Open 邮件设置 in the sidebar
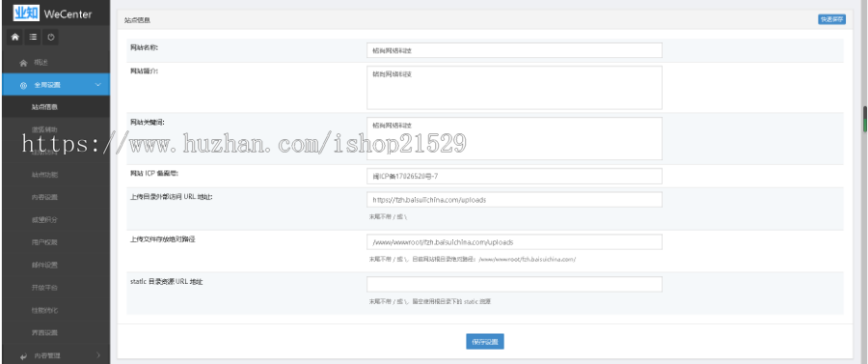Image resolution: width=868 pixels, height=364 pixels. 55,265
